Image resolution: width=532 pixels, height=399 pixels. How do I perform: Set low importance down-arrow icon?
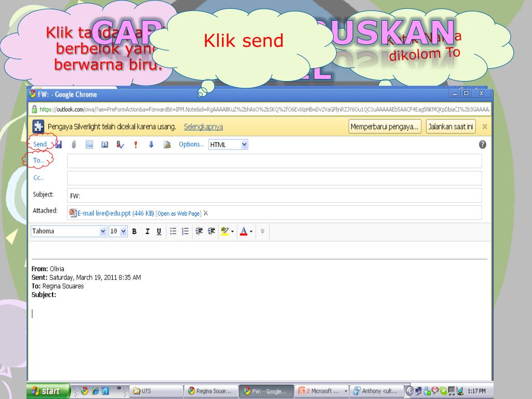pos(151,144)
